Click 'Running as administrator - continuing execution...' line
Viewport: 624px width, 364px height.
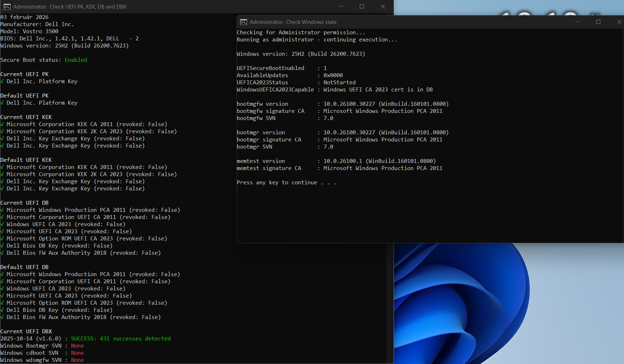click(317, 40)
